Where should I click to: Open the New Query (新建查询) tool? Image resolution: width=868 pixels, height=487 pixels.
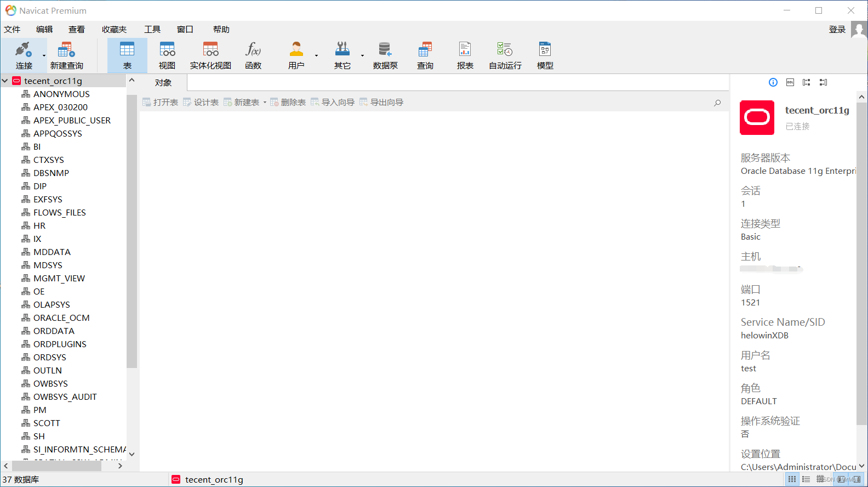pyautogui.click(x=66, y=55)
